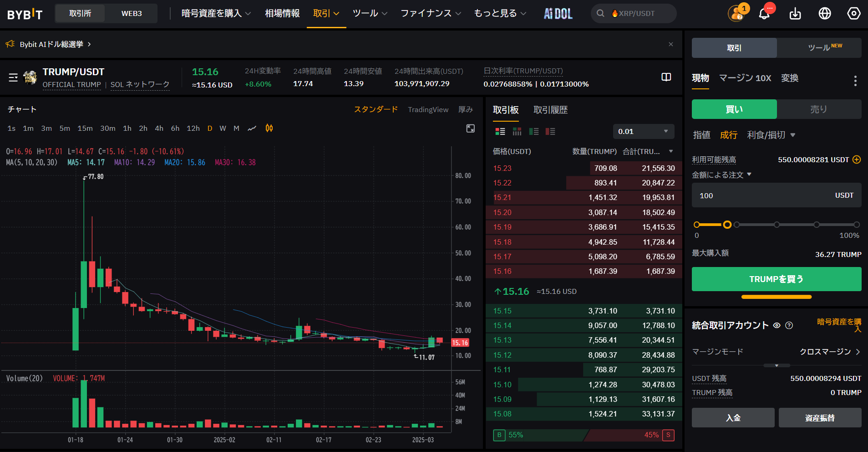The width and height of the screenshot is (868, 452).
Task: Switch chart to スタンダード view
Action: (x=376, y=109)
